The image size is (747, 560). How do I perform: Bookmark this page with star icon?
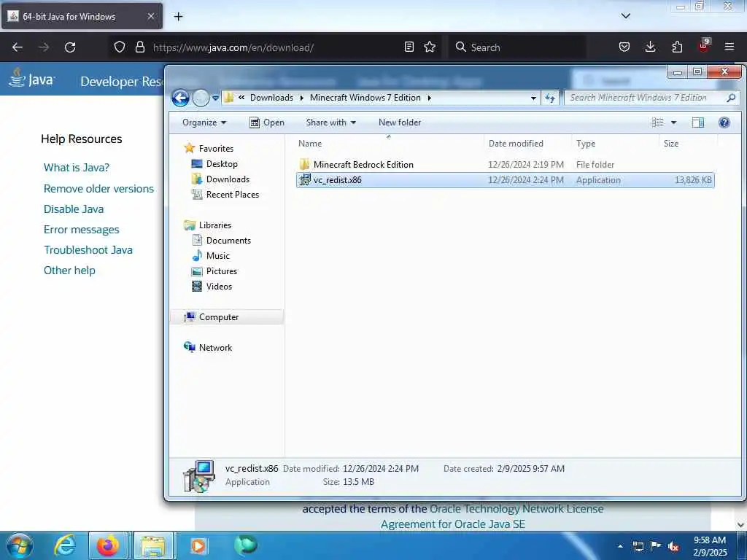click(430, 47)
